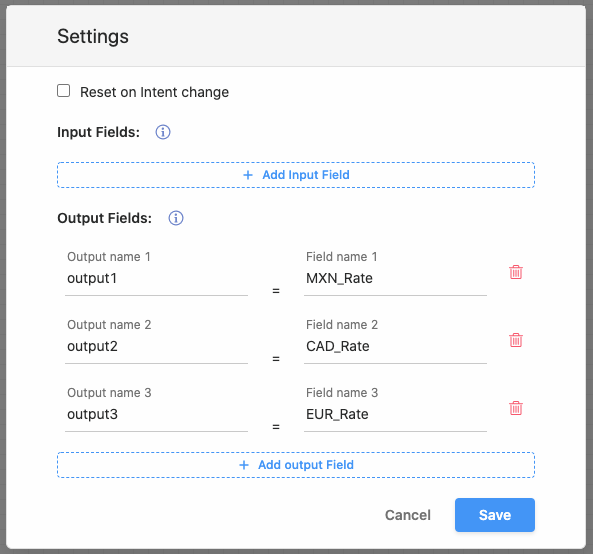The height and width of the screenshot is (554, 593).
Task: Delete the output1 MXN_Rate row
Action: (x=516, y=272)
